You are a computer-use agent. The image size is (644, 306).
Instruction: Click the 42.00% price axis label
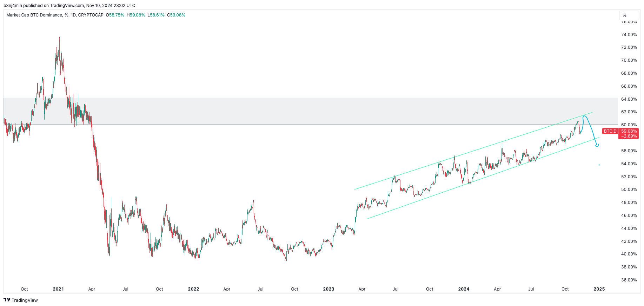click(x=629, y=241)
